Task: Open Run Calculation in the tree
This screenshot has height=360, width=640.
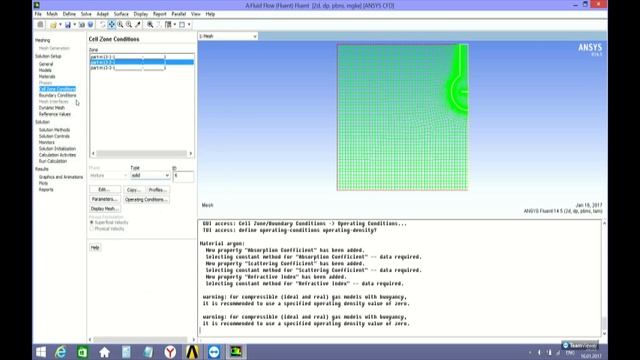Action: point(53,161)
